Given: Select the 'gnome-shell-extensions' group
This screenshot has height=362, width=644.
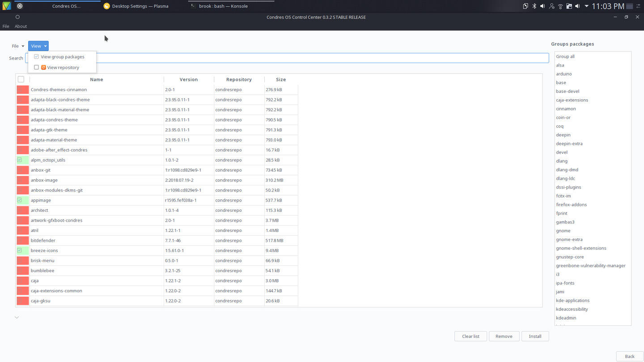Looking at the screenshot, I should pos(581,248).
